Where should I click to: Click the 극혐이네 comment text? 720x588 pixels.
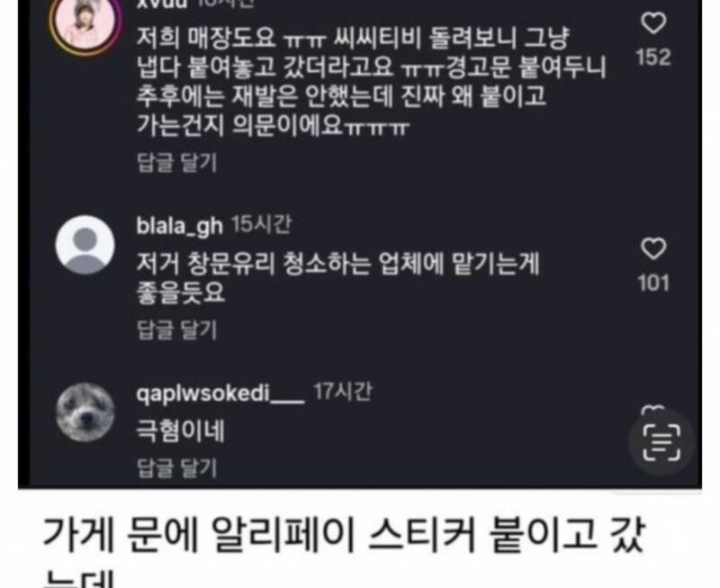tap(181, 431)
